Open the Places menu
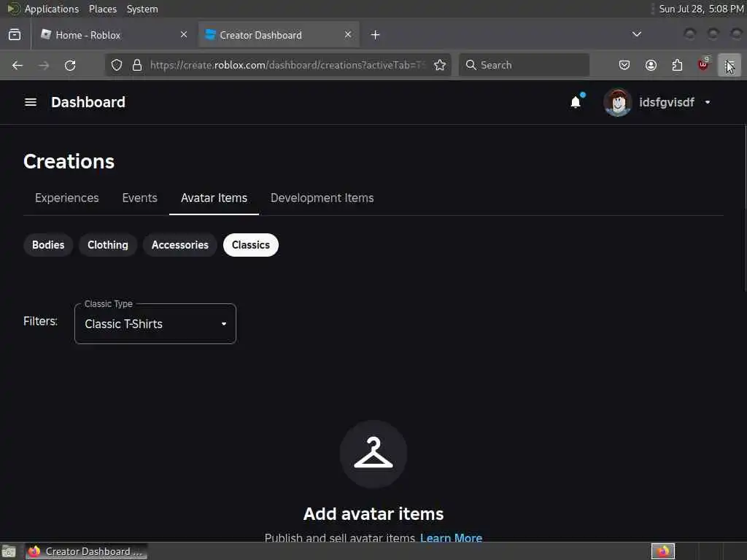747x560 pixels. [103, 9]
